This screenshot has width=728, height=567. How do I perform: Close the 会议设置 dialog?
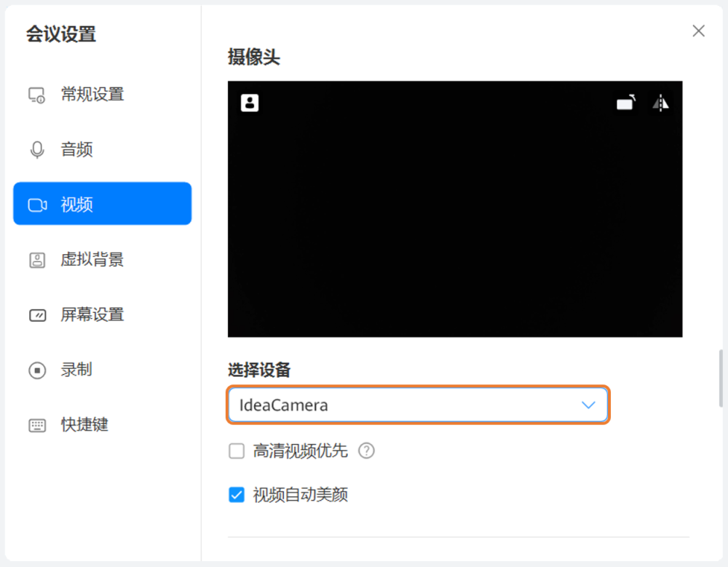698,31
